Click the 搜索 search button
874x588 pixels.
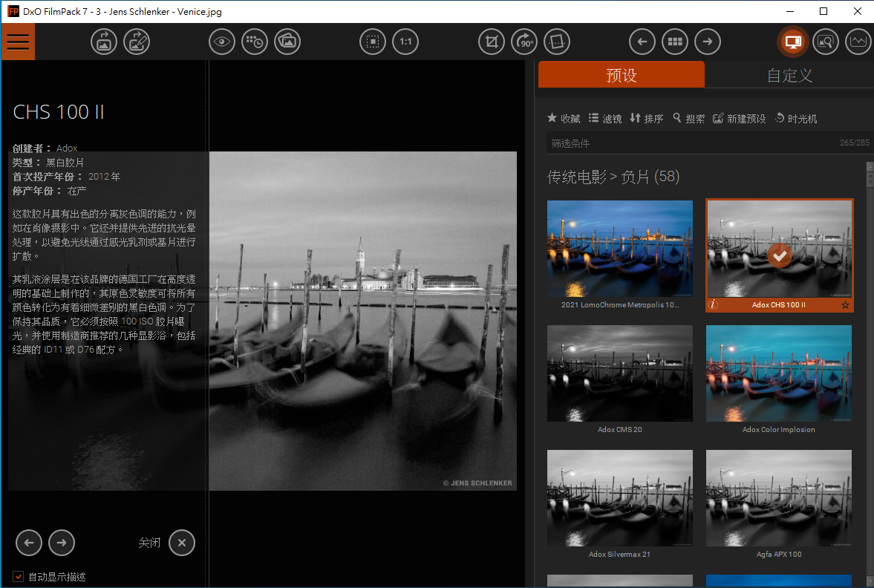688,118
